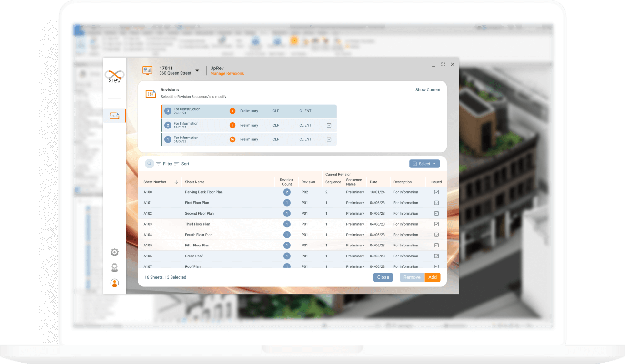Viewport: 625px width, 364px height.
Task: Open settings via the gear icon
Action: 114,252
